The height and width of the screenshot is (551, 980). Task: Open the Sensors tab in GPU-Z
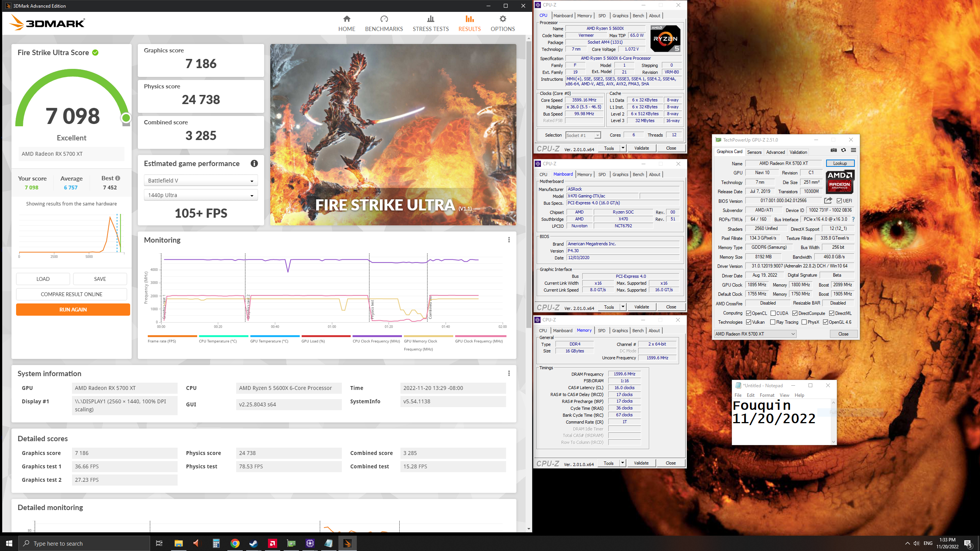[754, 152]
